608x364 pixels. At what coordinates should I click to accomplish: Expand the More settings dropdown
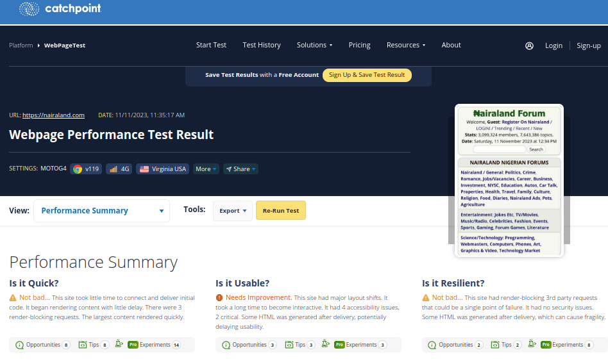click(206, 169)
